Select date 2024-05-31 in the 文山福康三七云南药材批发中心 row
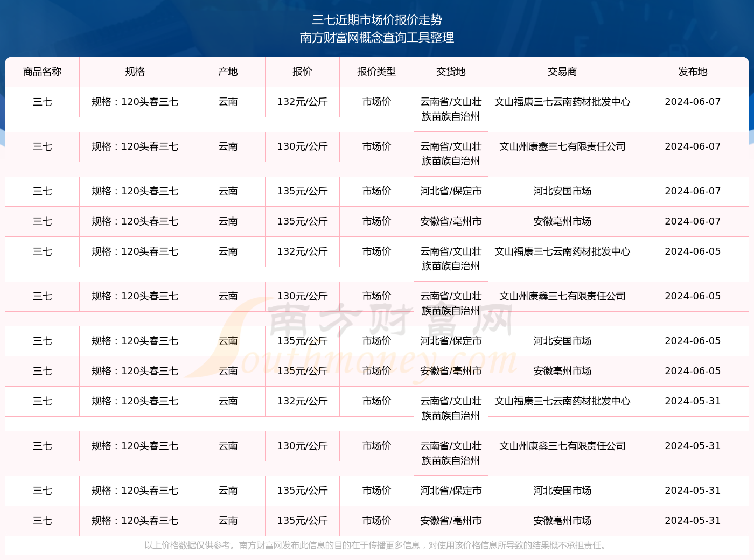Image resolution: width=754 pixels, height=560 pixels. (x=693, y=401)
